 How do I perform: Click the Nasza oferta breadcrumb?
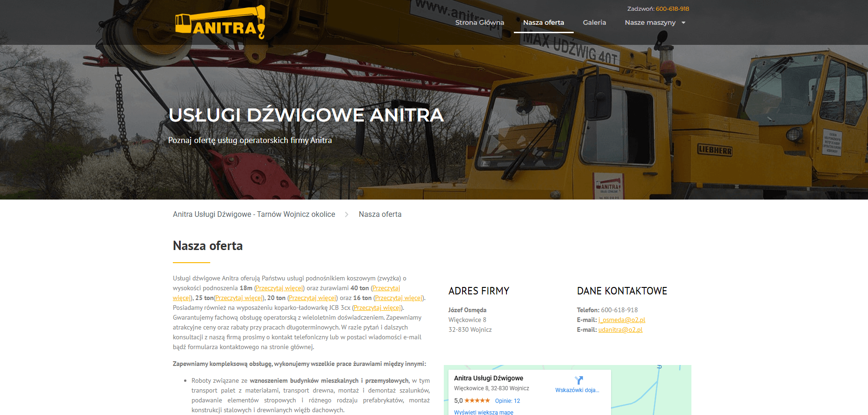pyautogui.click(x=380, y=214)
